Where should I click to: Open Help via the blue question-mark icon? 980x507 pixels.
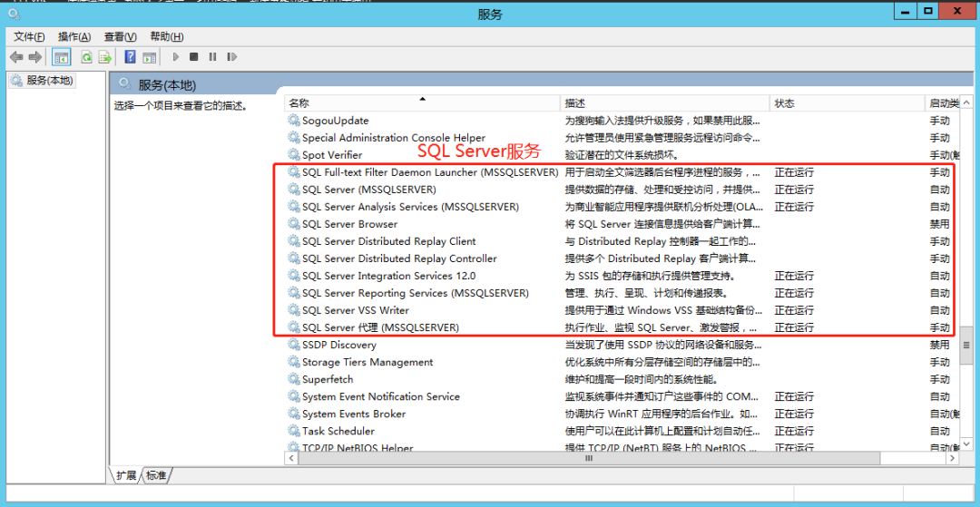pos(130,57)
